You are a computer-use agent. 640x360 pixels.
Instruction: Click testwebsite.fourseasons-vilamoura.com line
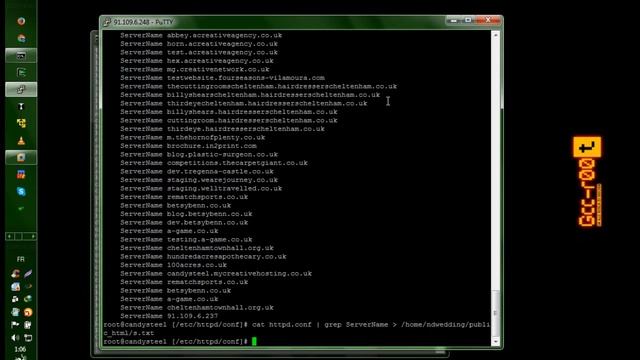[222, 78]
